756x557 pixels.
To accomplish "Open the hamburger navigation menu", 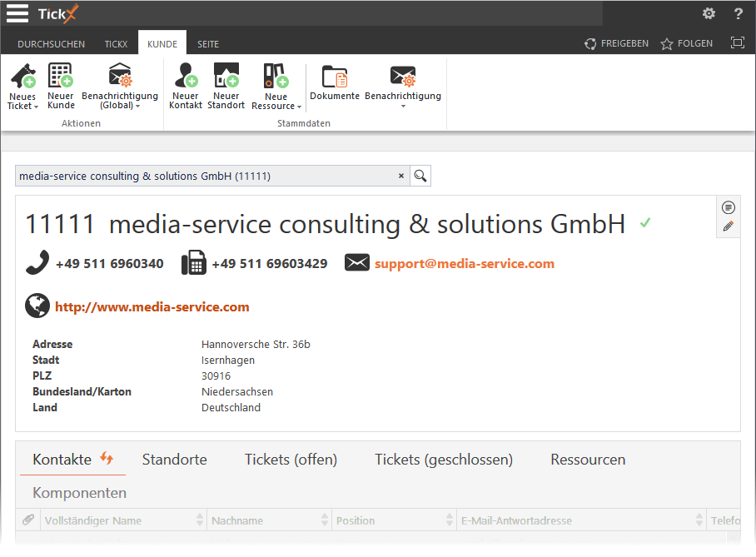I will 17,13.
